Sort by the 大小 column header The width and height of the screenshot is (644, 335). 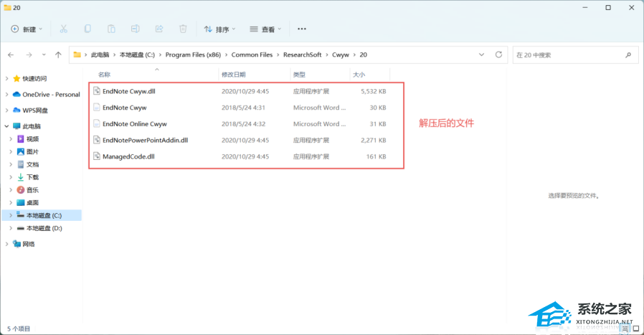tap(359, 75)
